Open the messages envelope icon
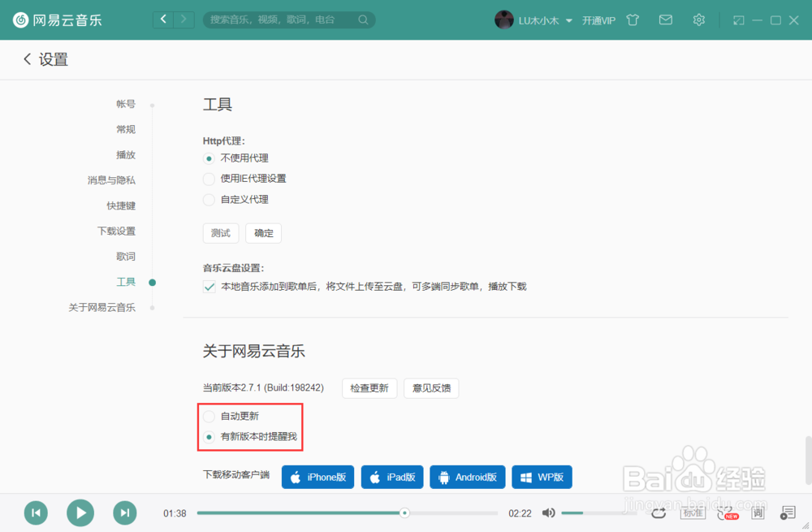 click(x=666, y=19)
